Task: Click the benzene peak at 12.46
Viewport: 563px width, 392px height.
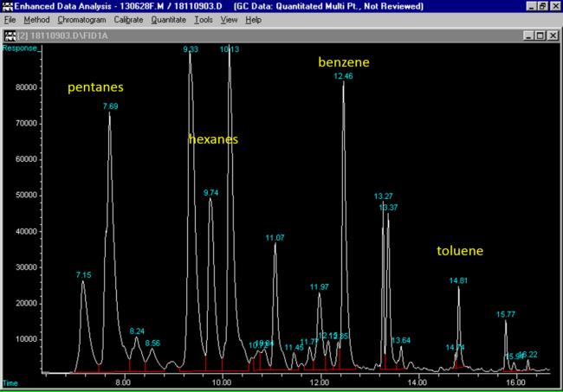Action: pos(344,87)
